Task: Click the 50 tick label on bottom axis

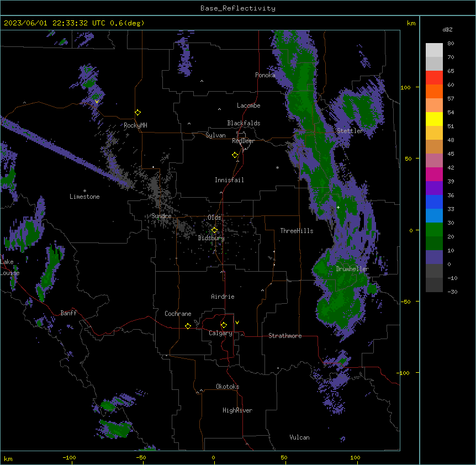Action: (284, 457)
